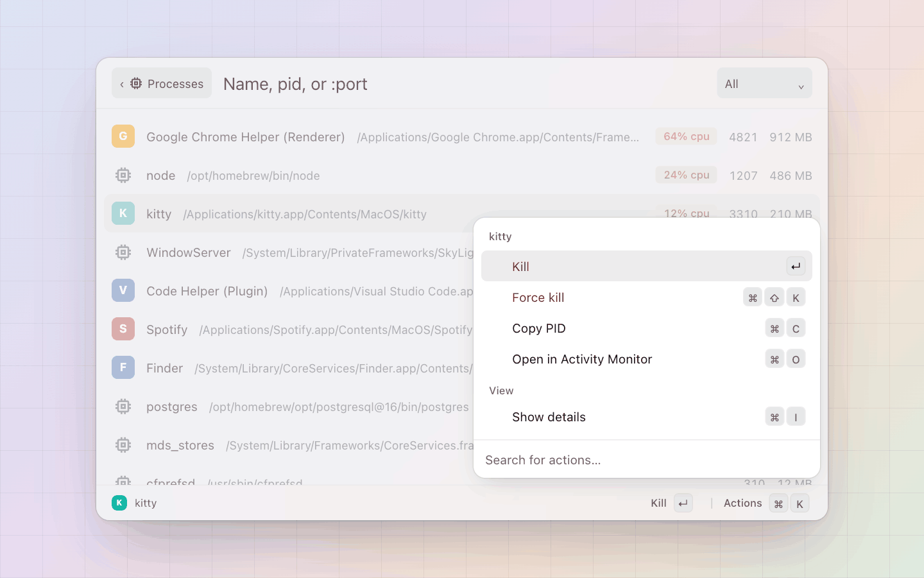This screenshot has width=924, height=578.
Task: Click PID 4821 value
Action: [743, 137]
